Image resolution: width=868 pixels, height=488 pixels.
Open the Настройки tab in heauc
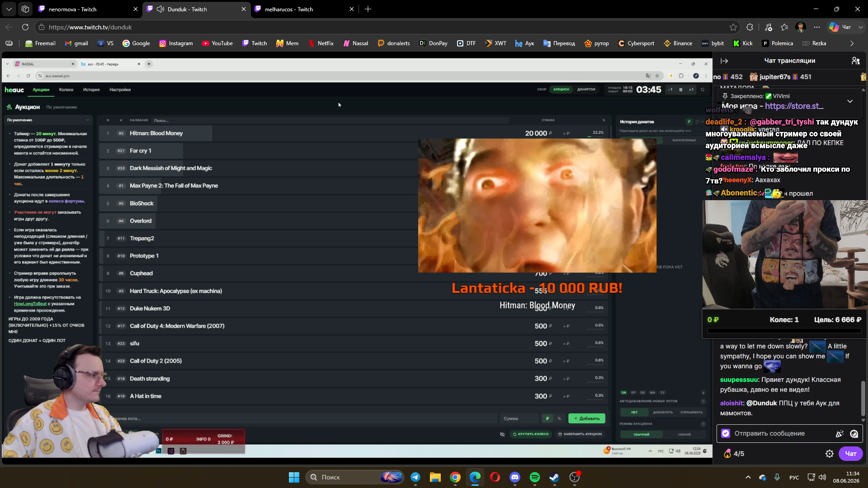pos(120,89)
